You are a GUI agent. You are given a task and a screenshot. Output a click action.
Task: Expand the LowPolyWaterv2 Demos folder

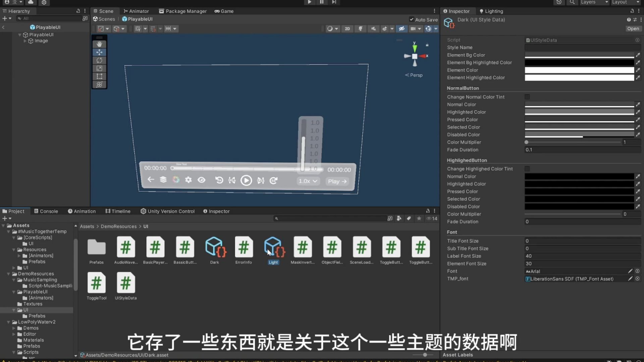point(14,328)
